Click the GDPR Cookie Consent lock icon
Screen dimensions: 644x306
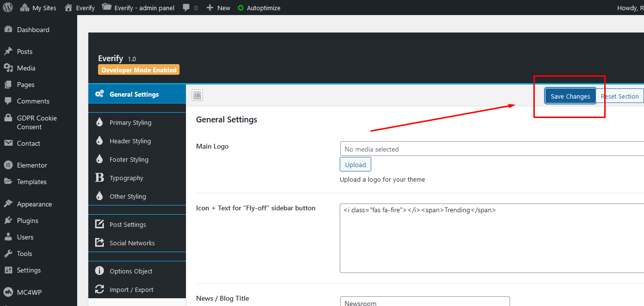[x=8, y=118]
